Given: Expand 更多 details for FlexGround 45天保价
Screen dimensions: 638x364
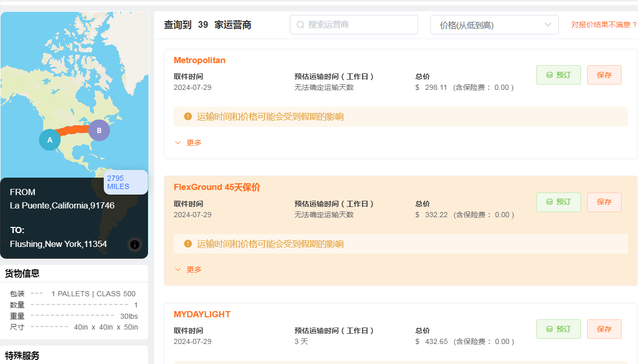Looking at the screenshot, I should point(189,270).
